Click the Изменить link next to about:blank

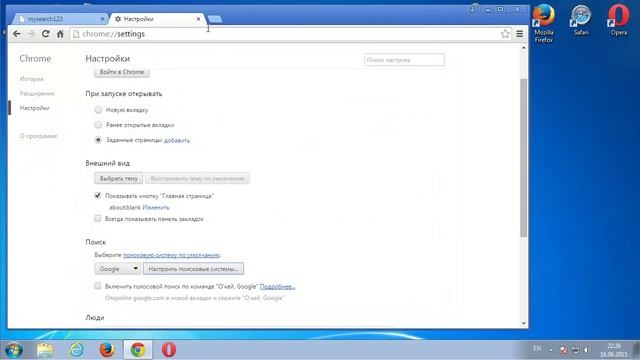156,207
